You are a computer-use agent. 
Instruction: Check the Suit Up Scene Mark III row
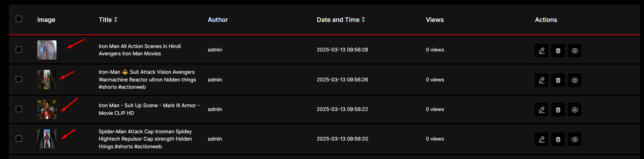coord(19,109)
